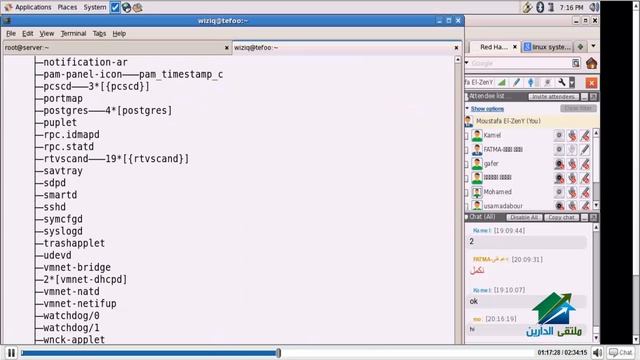
Task: Expand the Show options link
Action: [487, 109]
